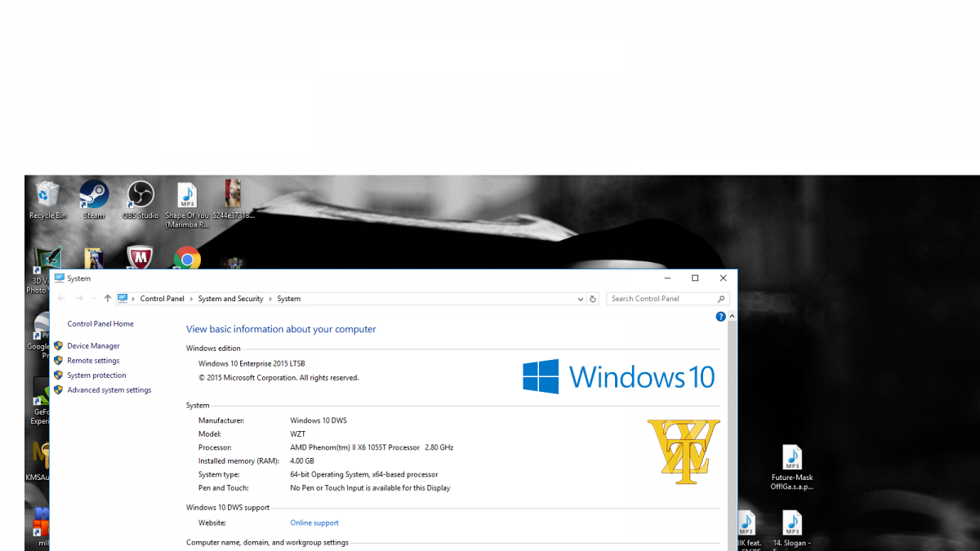Maximize the System window

click(x=695, y=278)
